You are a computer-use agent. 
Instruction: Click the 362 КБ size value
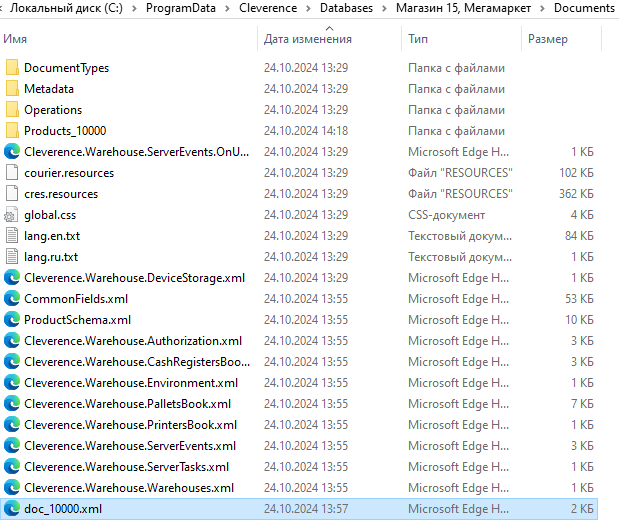(576, 194)
